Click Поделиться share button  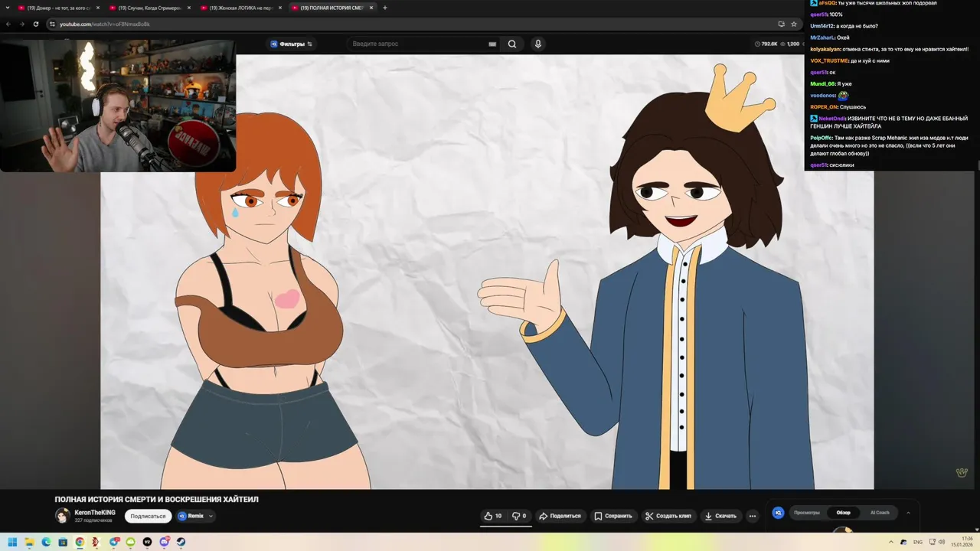point(560,516)
